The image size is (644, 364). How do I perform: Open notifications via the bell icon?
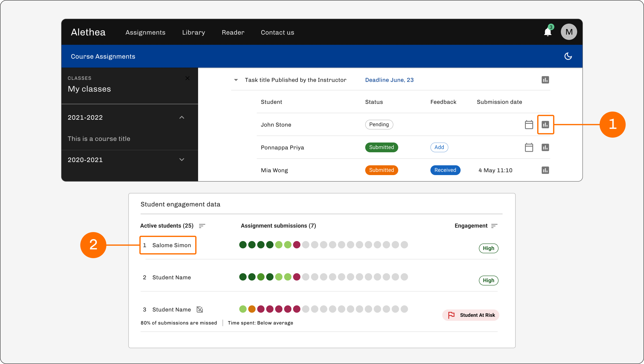(548, 31)
